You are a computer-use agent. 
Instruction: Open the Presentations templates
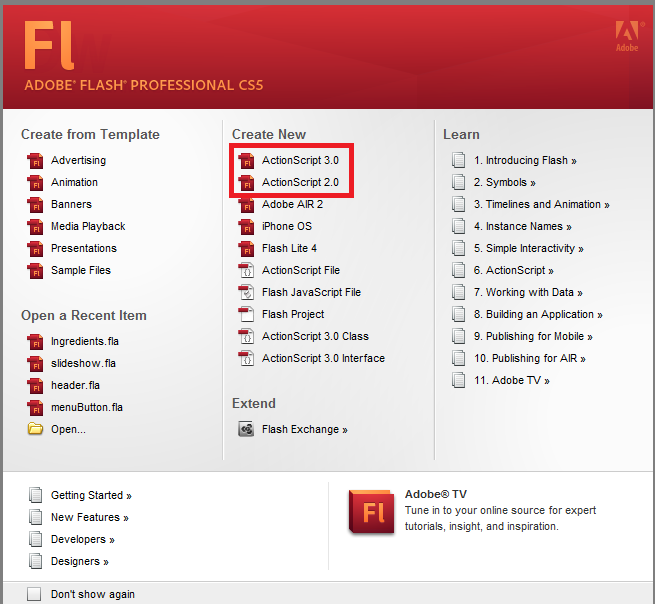[x=84, y=249]
